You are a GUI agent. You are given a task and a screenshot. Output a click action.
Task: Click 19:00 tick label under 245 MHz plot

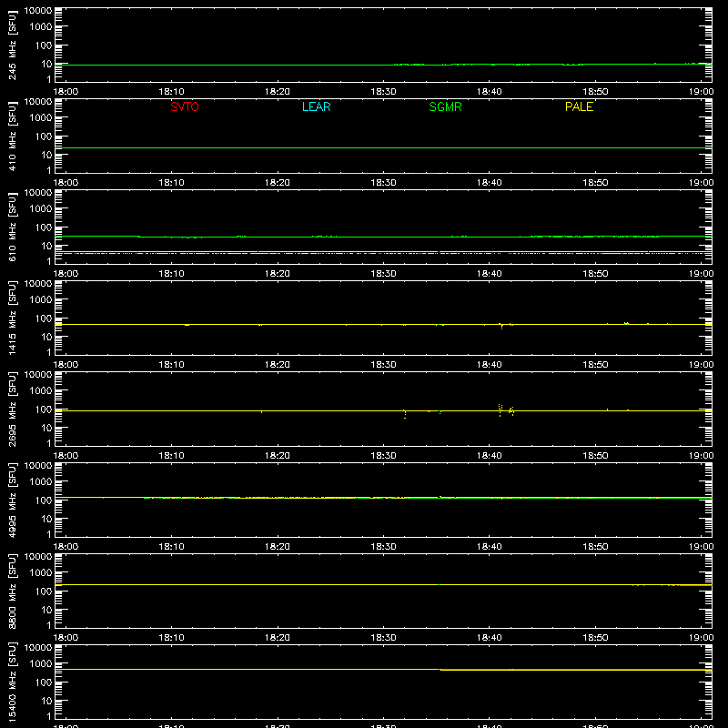[701, 92]
